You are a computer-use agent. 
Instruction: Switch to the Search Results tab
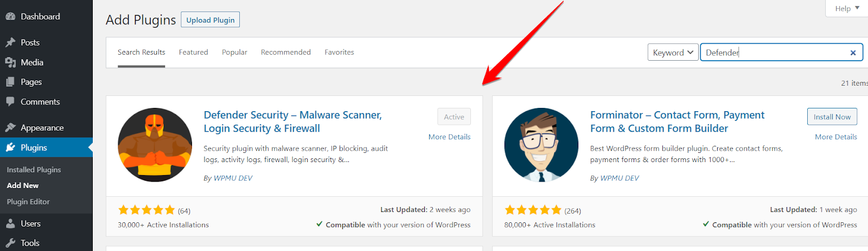tap(141, 52)
